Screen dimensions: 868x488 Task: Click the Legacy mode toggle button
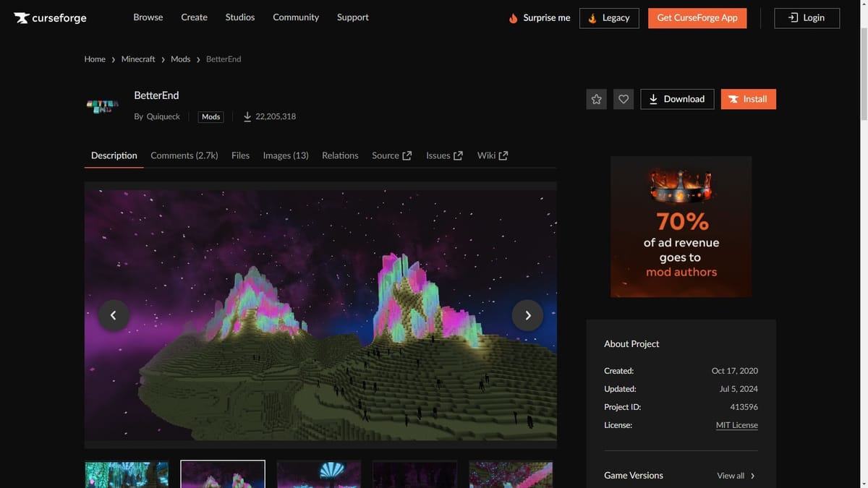click(608, 17)
